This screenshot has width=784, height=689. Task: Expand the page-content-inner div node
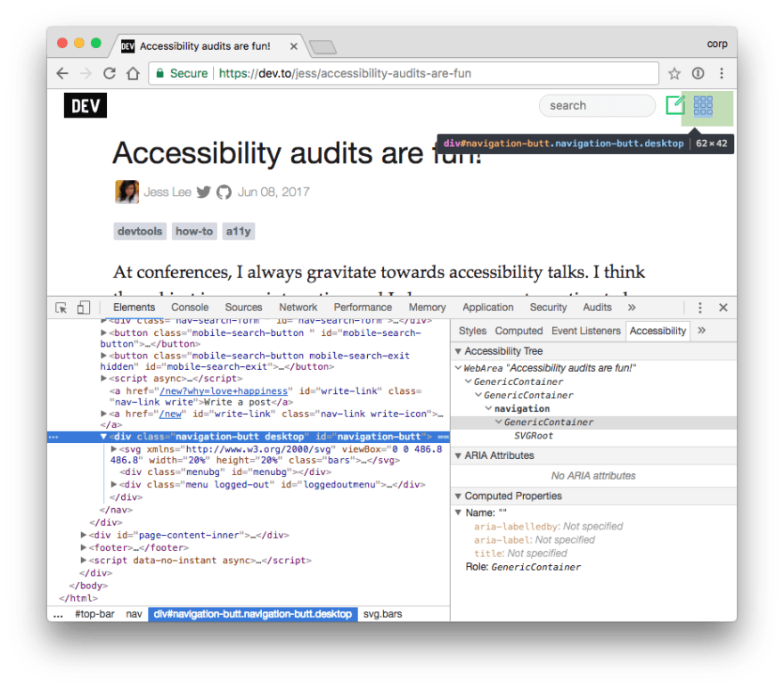click(x=84, y=535)
